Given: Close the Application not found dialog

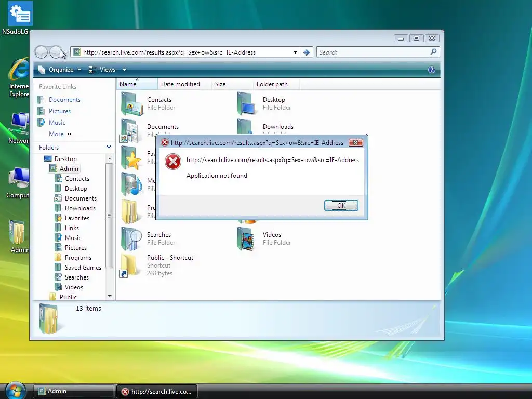Looking at the screenshot, I should pos(355,142).
